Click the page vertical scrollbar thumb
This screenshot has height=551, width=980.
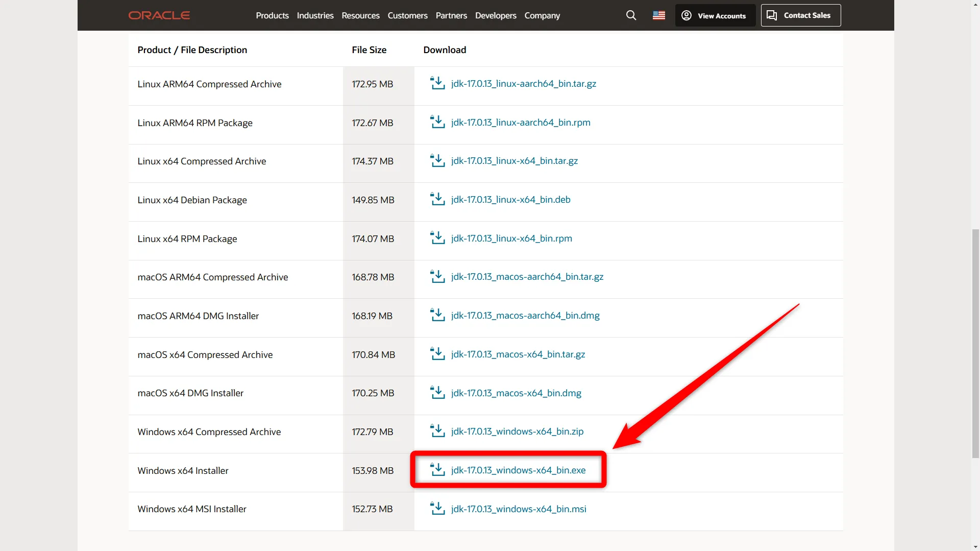point(975,344)
